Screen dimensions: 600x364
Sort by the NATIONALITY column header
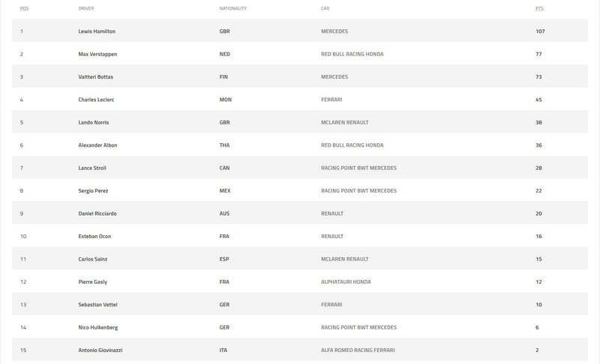[x=233, y=8]
